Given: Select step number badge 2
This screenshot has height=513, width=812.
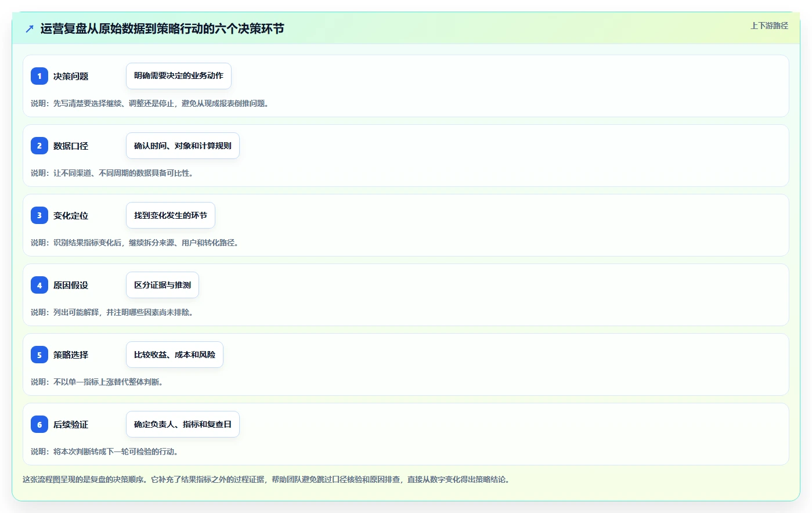Looking at the screenshot, I should pos(39,146).
